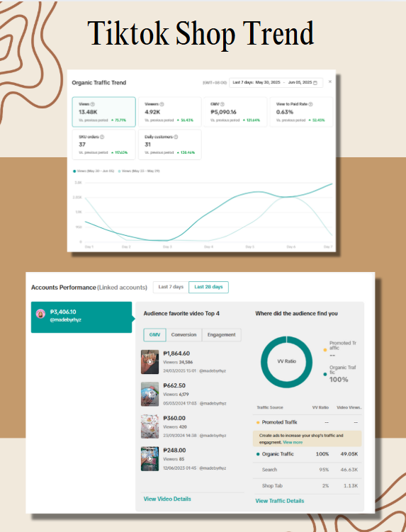Close the Organic Traffic Trend panel
Image resolution: width=406 pixels, height=532 pixels.
[330, 81]
